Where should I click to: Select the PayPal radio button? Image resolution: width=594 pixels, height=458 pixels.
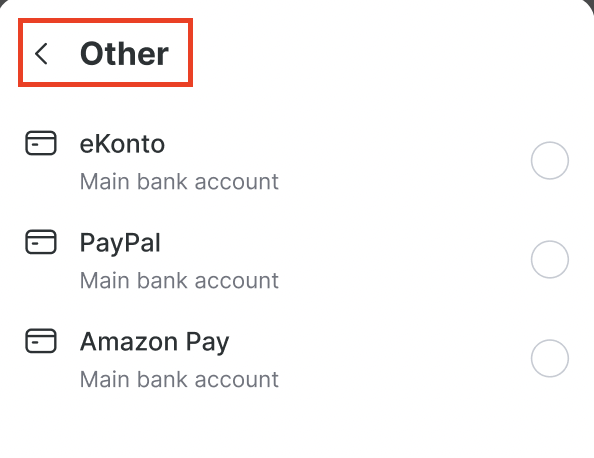[550, 259]
